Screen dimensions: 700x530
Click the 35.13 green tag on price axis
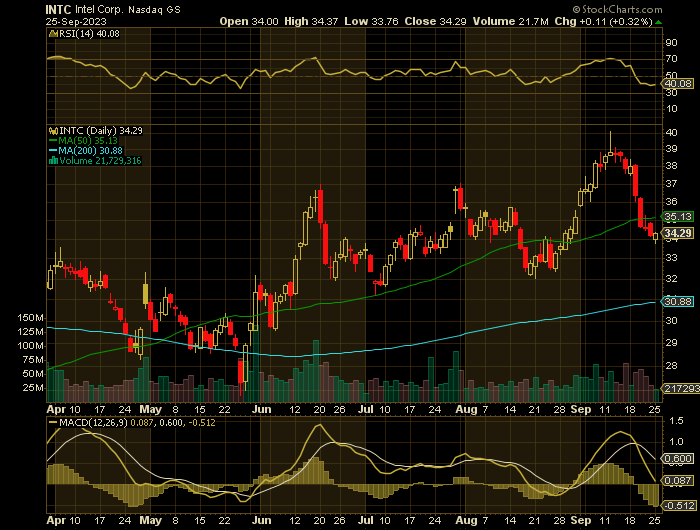[678, 217]
